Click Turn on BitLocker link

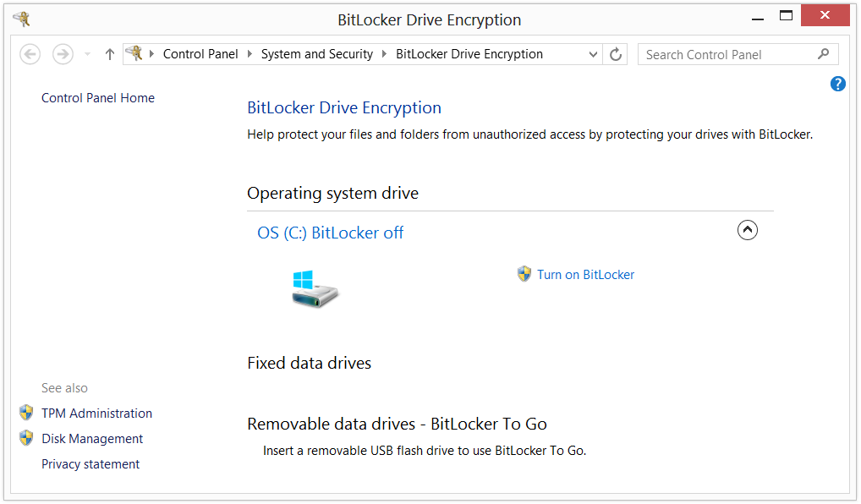pos(585,275)
